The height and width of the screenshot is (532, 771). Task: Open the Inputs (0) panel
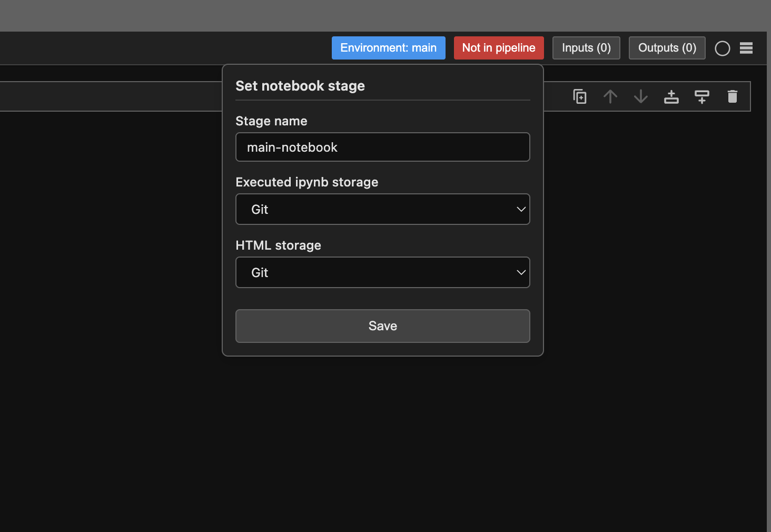click(x=586, y=48)
